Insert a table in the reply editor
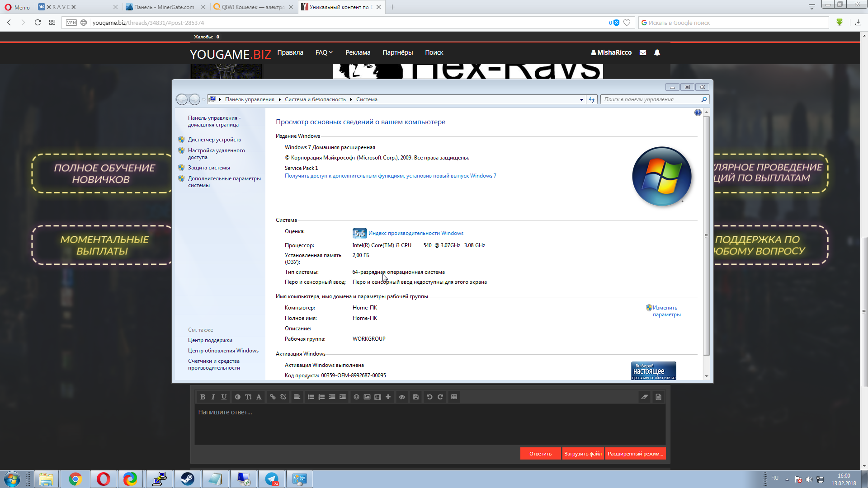Viewport: 868px width, 488px height. point(454,397)
